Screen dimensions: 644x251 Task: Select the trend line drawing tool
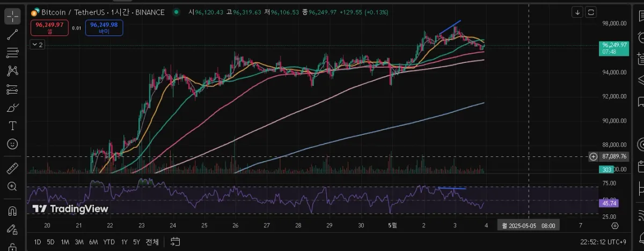click(12, 35)
